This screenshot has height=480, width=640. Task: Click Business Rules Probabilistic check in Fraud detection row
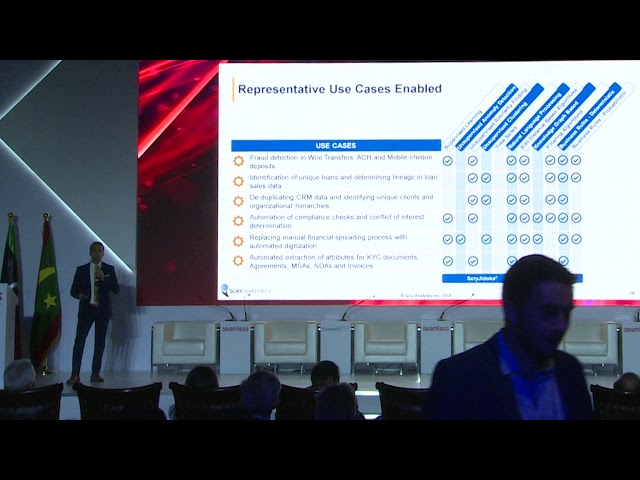pyautogui.click(x=576, y=160)
